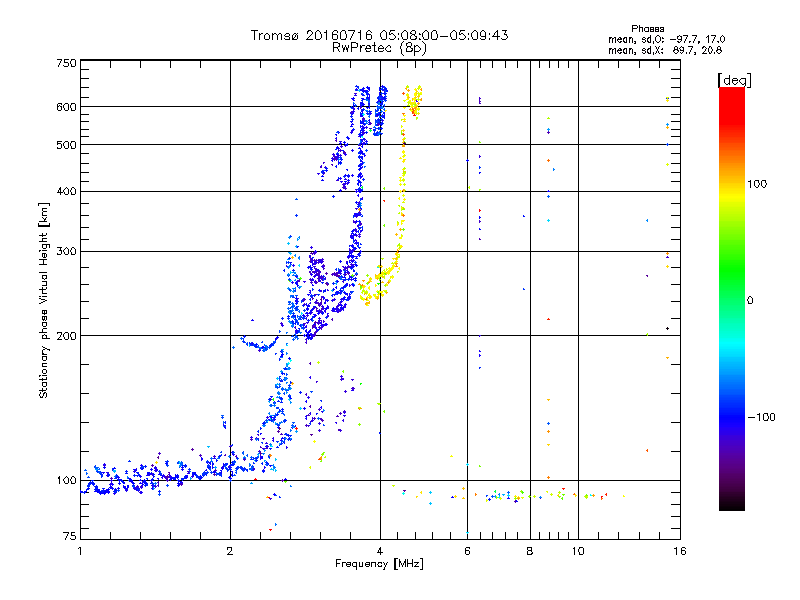Click the rainbow phase color bar
The image size is (800, 600).
[x=732, y=298]
